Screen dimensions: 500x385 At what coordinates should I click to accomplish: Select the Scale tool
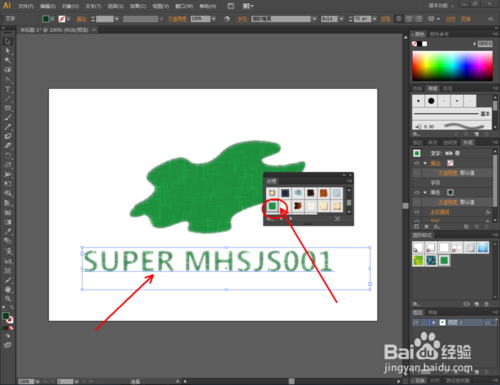(8, 165)
